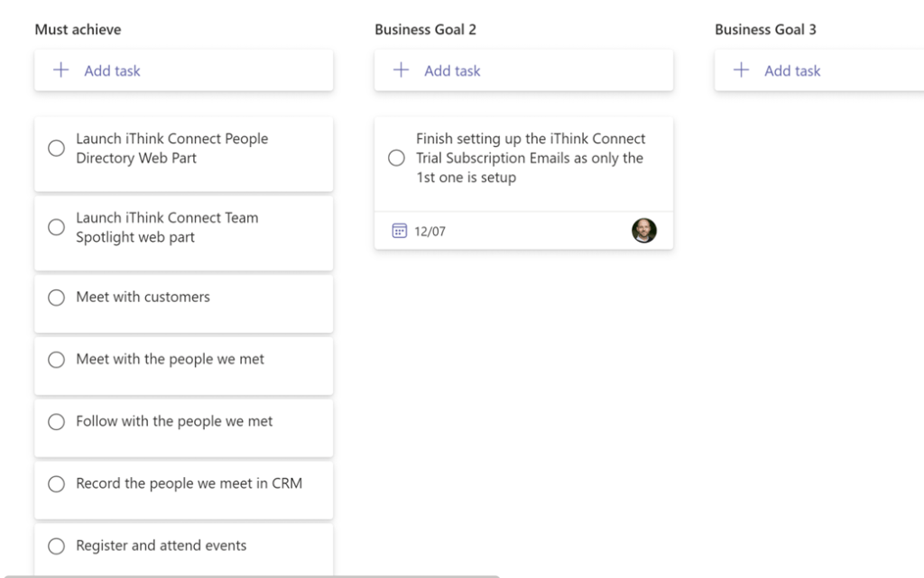The image size is (924, 578).
Task: Mark Launch iThink Connect People Directory task complete
Action: tap(57, 149)
